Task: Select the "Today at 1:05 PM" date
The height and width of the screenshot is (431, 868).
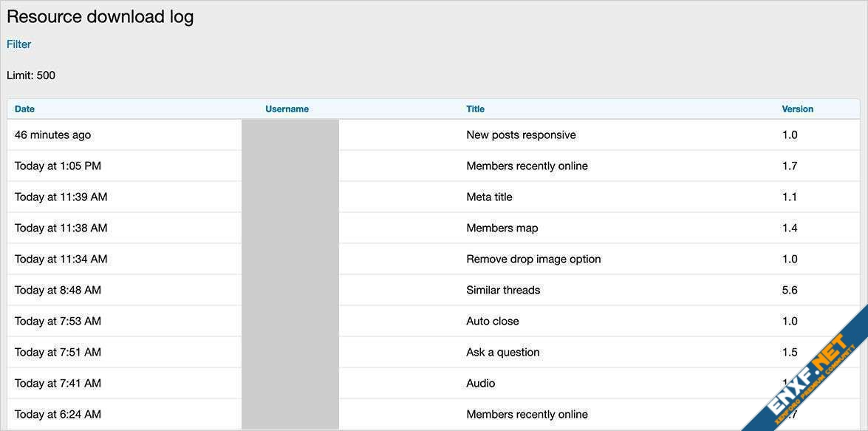Action: [58, 166]
